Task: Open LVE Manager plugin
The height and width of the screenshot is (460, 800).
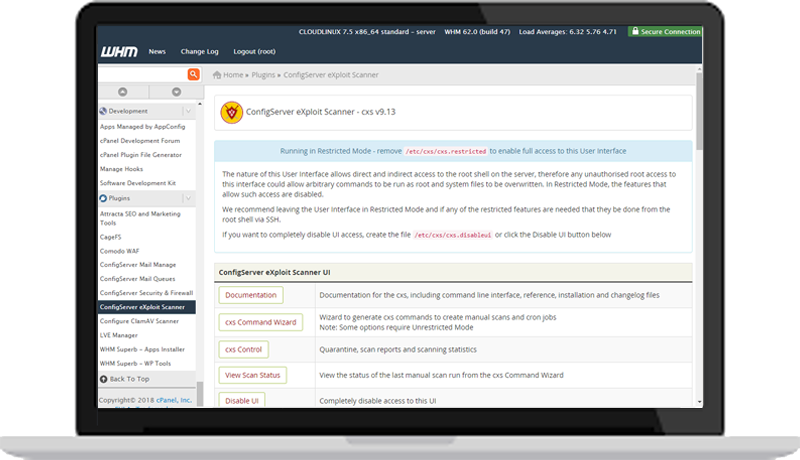Action: click(x=119, y=336)
